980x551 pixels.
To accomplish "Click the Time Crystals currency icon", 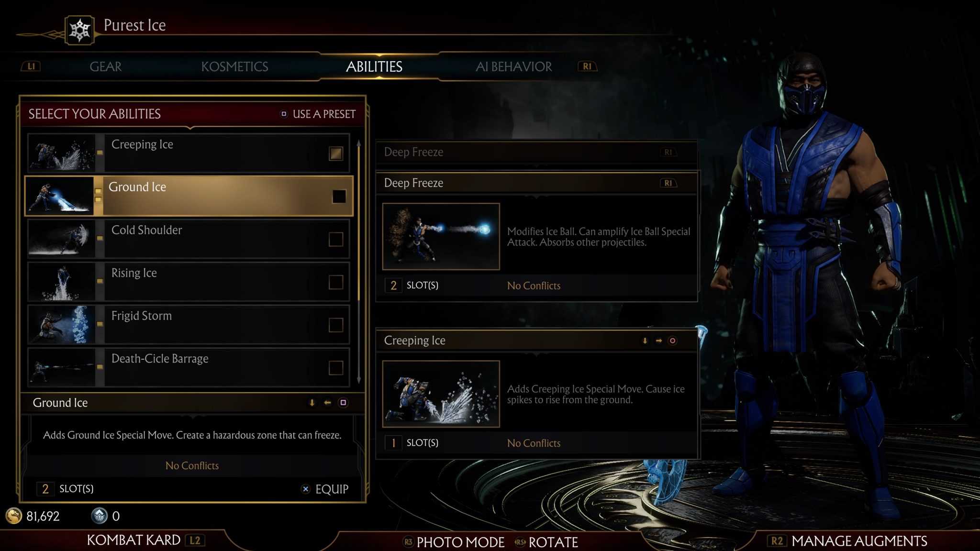I will [100, 516].
